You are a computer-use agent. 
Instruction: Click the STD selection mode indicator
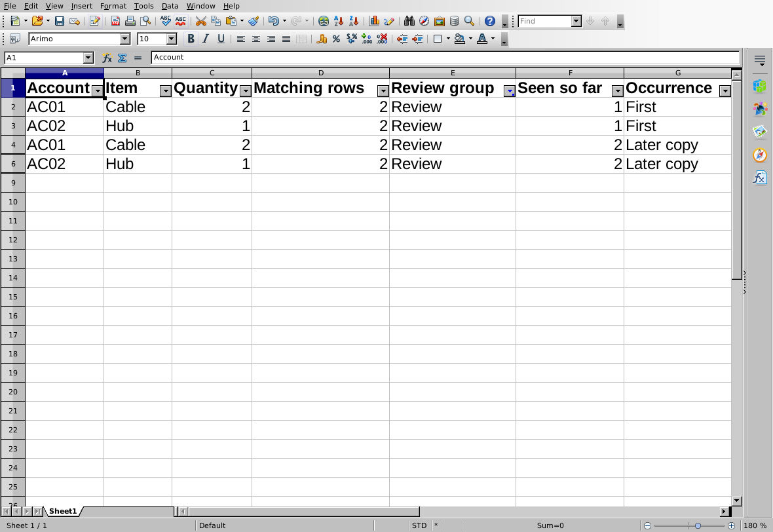[419, 525]
